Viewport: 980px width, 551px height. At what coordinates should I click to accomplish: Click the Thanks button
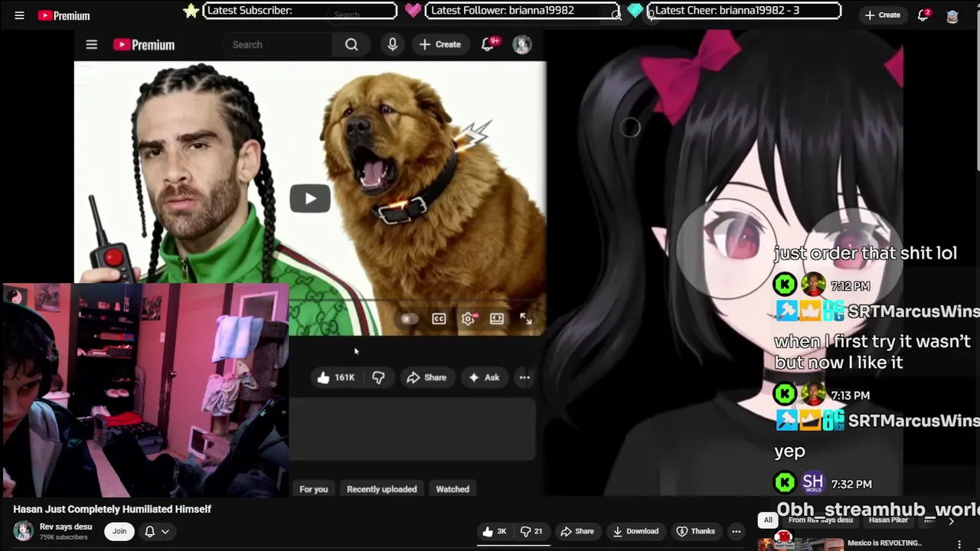(x=695, y=531)
